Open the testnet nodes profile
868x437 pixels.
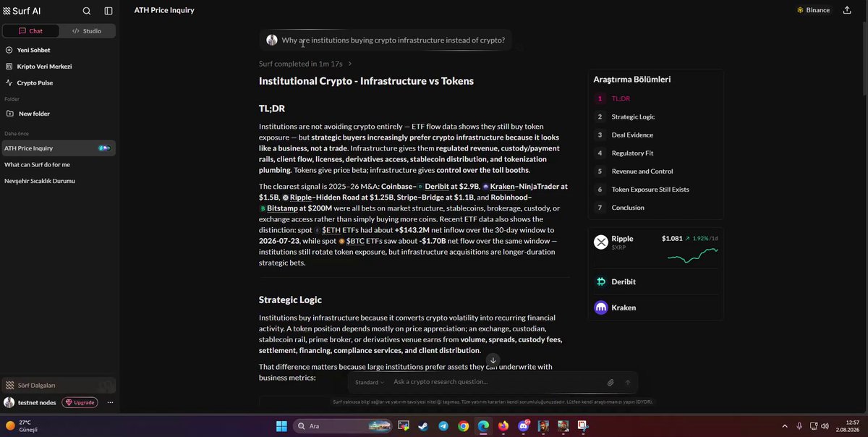coord(30,402)
